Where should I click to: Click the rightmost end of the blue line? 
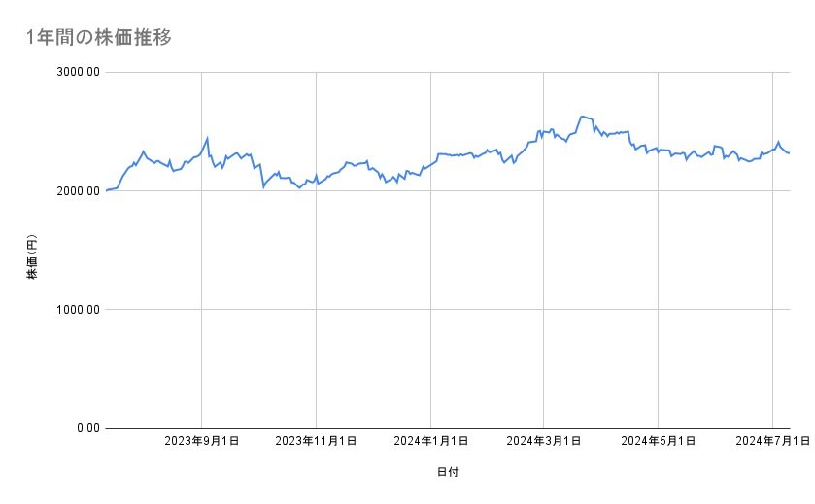[789, 152]
